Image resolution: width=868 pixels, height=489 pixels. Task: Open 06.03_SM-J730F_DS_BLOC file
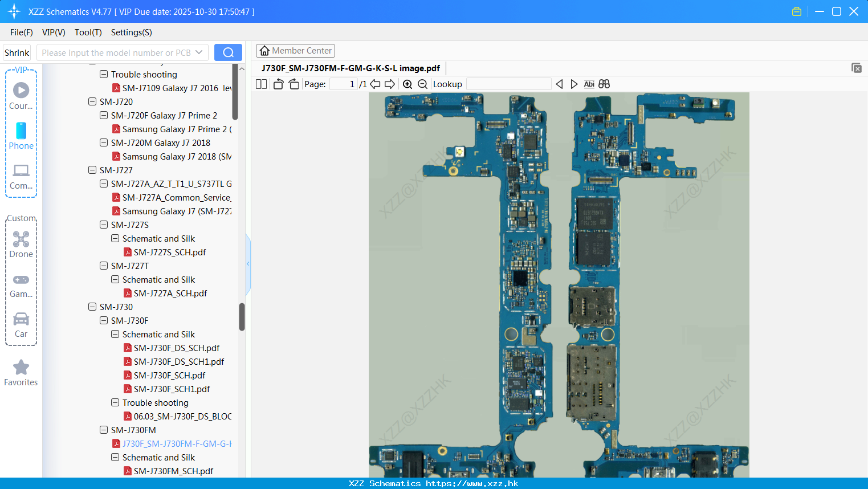pos(182,416)
